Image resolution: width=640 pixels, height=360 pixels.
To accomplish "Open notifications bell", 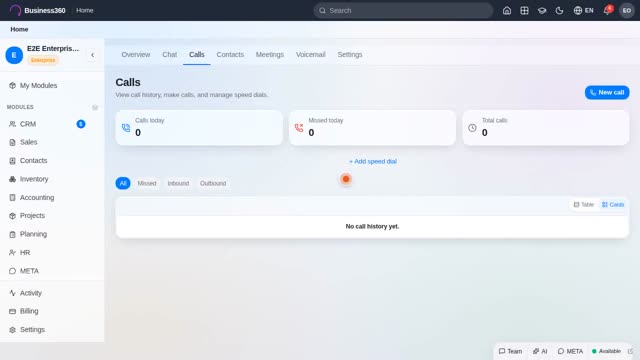I will (607, 11).
